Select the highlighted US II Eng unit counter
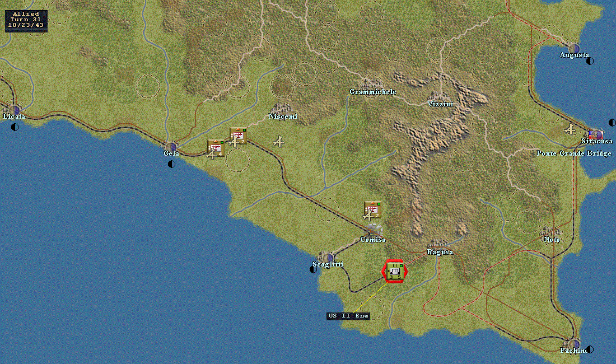 coord(395,272)
